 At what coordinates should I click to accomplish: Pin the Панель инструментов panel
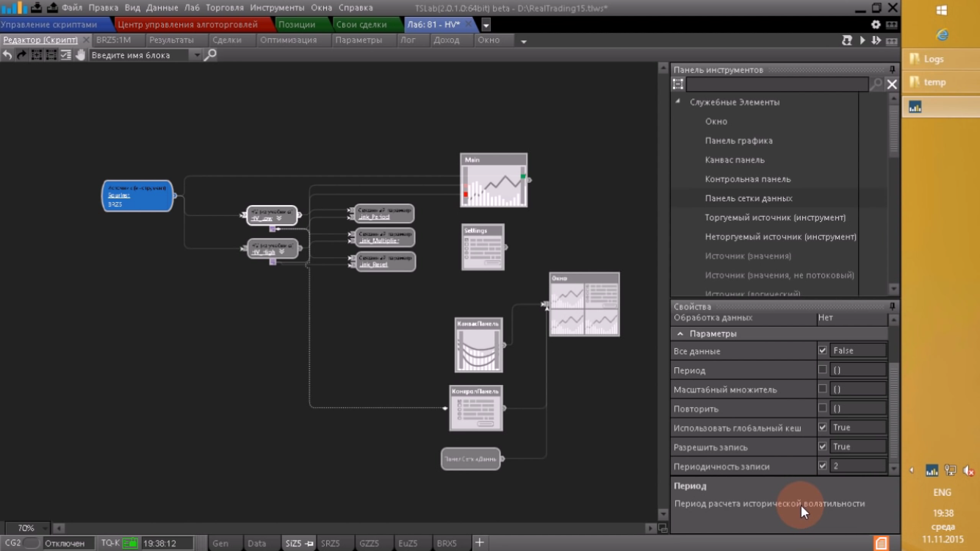(893, 70)
